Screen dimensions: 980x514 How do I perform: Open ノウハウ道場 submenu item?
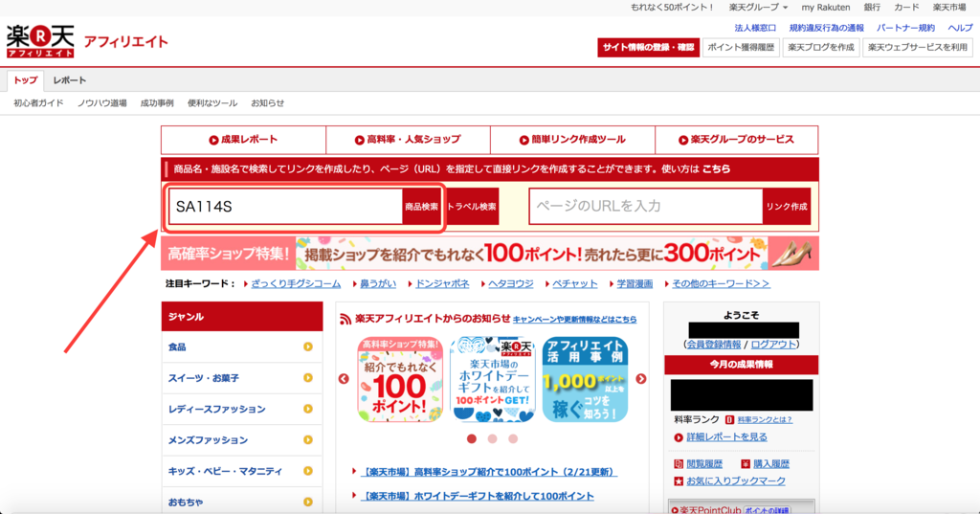pos(101,103)
